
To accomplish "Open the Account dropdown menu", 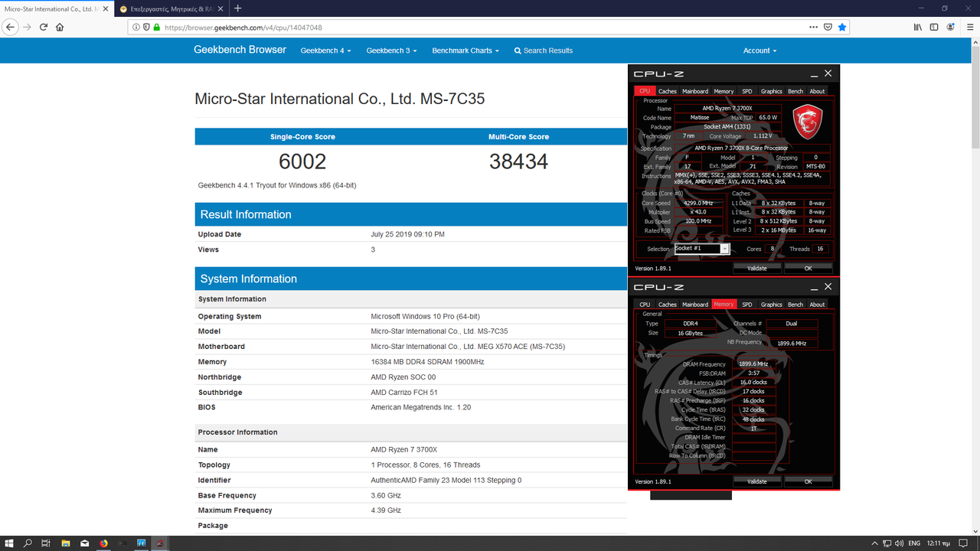I will point(759,51).
